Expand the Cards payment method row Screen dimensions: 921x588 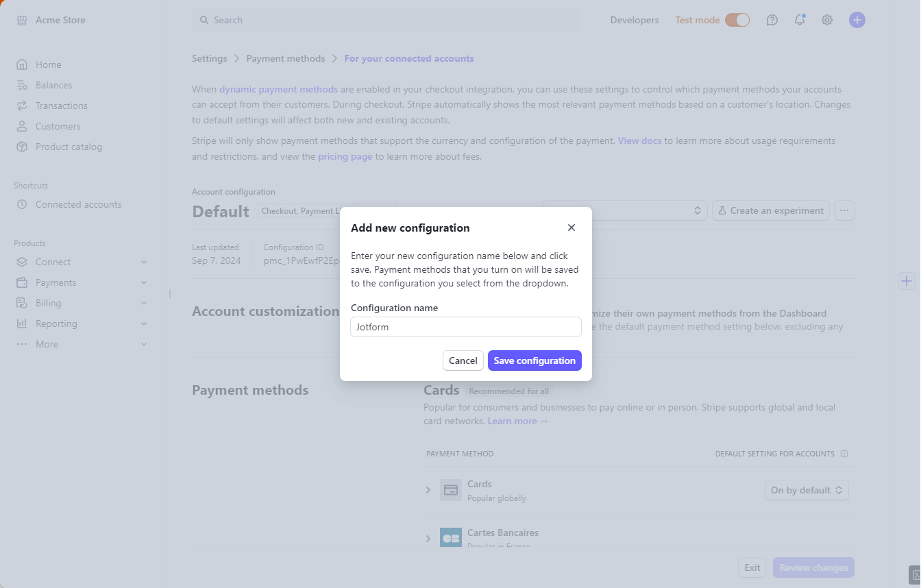click(428, 490)
